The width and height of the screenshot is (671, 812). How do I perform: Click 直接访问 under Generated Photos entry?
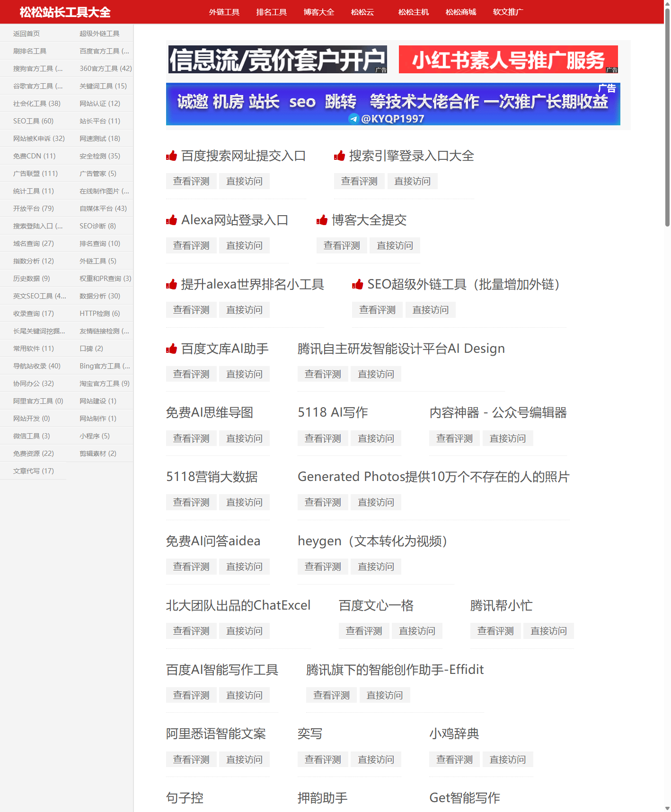point(376,502)
